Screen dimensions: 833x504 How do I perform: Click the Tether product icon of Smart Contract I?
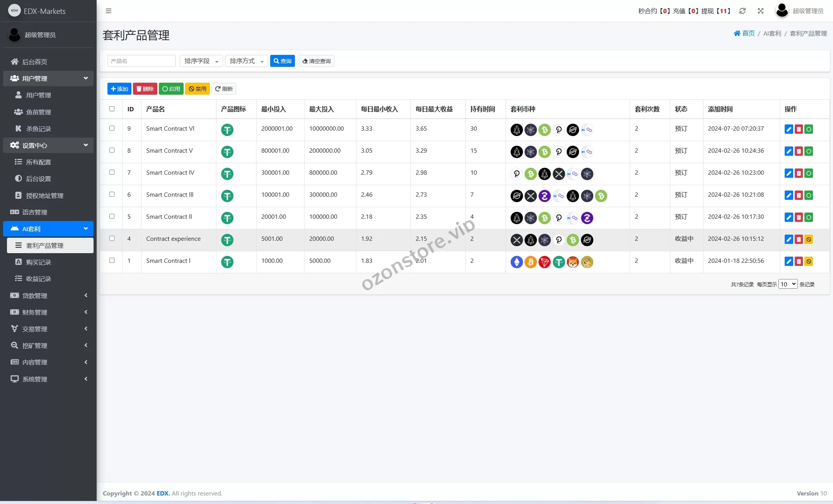[227, 262]
